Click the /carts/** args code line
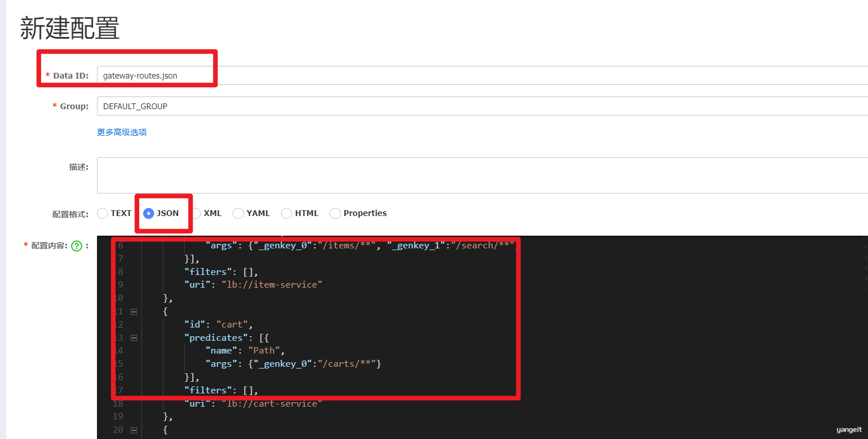 (294, 364)
